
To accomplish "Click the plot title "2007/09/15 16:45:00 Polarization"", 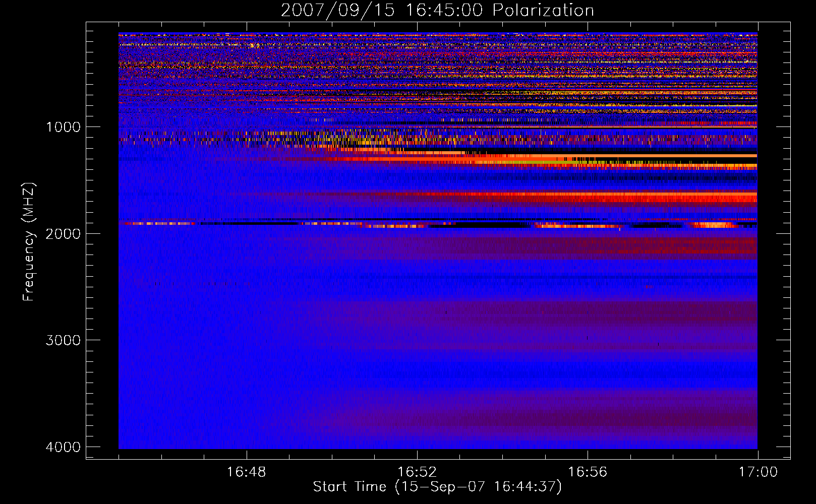I will (437, 11).
